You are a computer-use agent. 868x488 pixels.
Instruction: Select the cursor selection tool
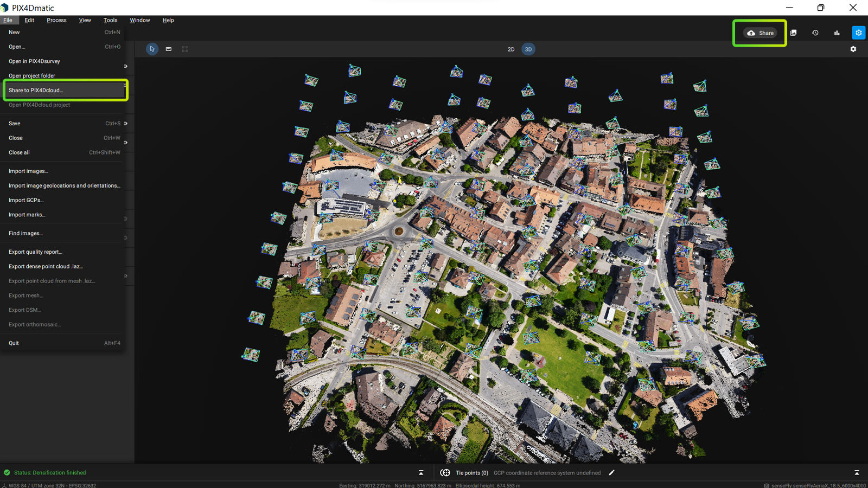[x=152, y=49]
